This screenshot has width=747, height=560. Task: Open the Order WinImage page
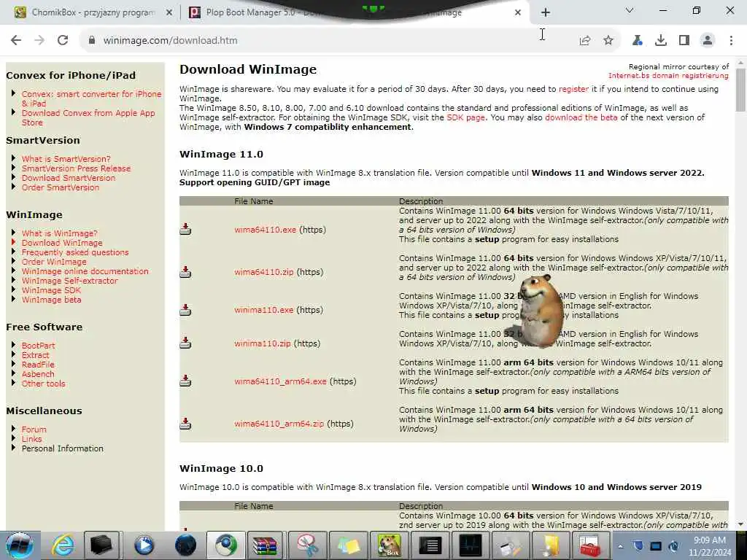(54, 262)
